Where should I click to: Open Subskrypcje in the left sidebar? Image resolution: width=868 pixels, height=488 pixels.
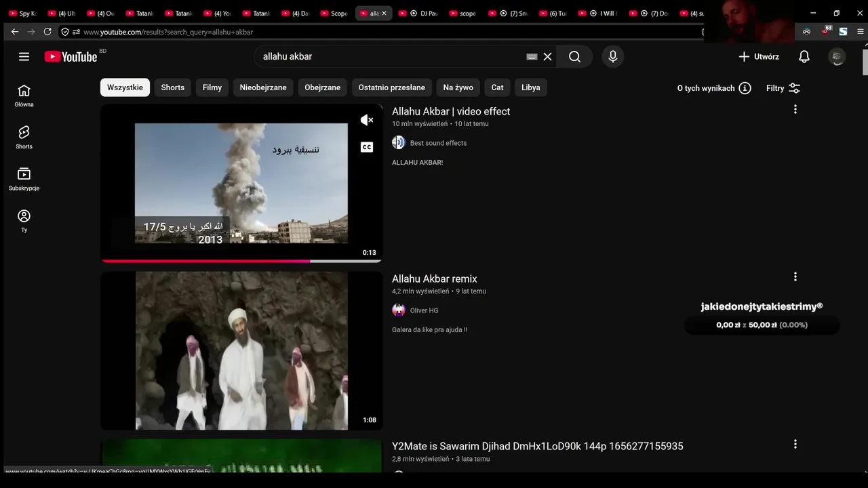[24, 179]
